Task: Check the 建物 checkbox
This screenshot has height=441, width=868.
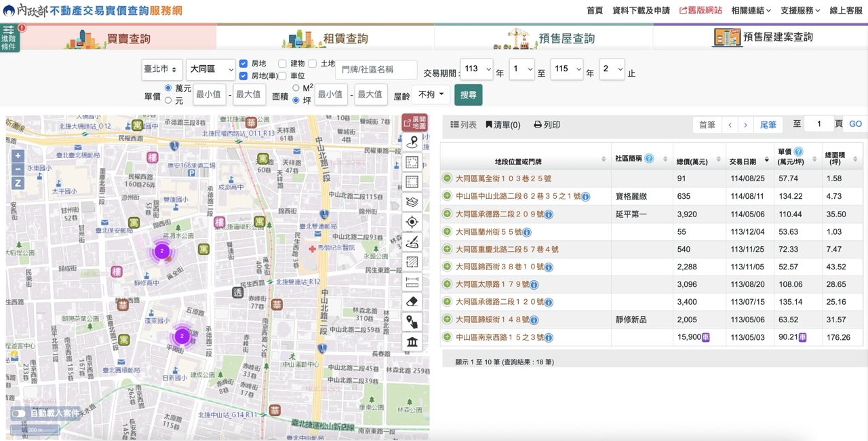Action: point(282,63)
